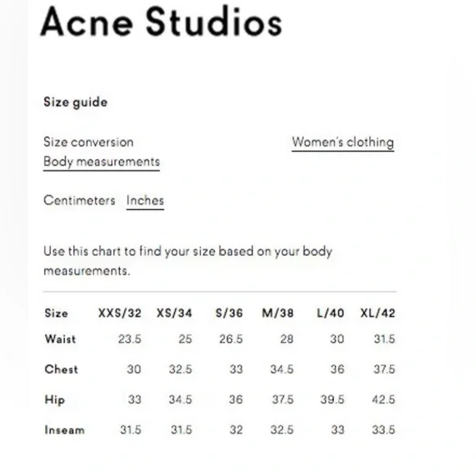Click the Inseam row label
476x476 pixels.
point(64,430)
